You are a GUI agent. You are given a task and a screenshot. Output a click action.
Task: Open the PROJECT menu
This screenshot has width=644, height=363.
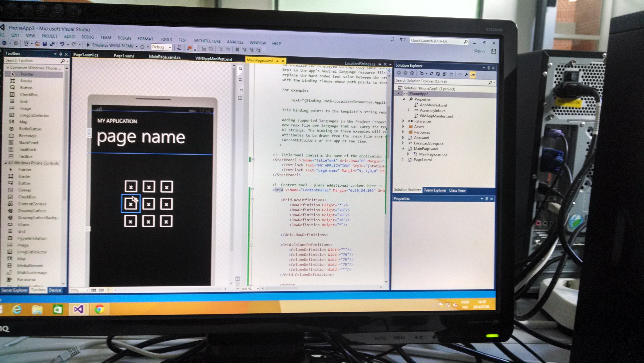pos(49,36)
